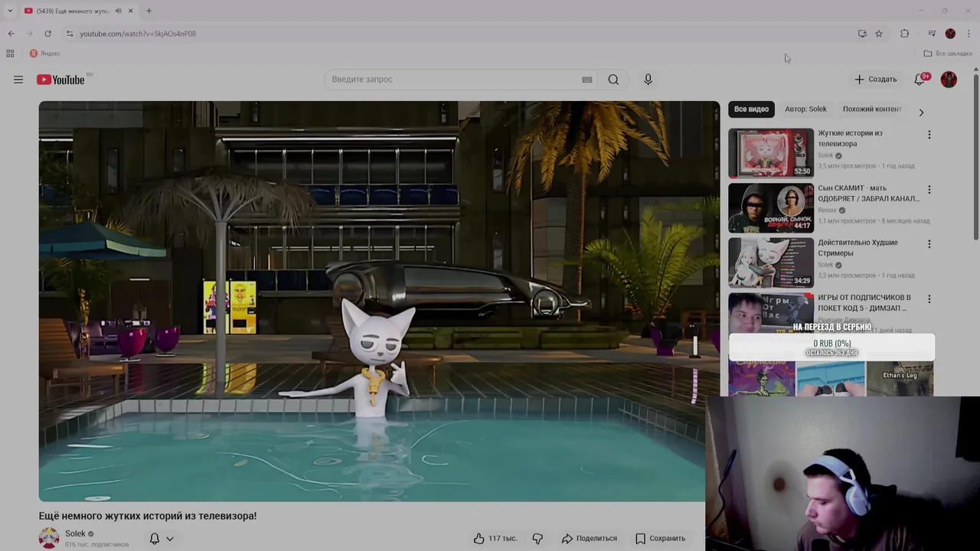Open Solek channel name link
This screenshot has height=551, width=980.
[x=75, y=533]
